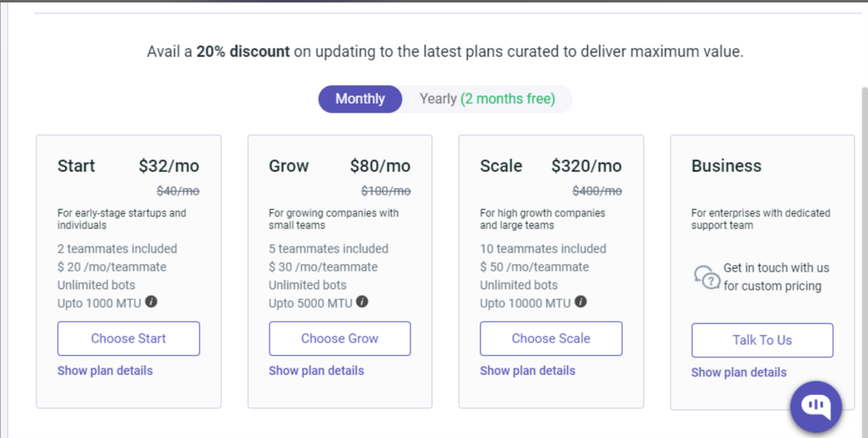Click the $32/mo Start plan price
The width and height of the screenshot is (868, 438).
coord(169,166)
